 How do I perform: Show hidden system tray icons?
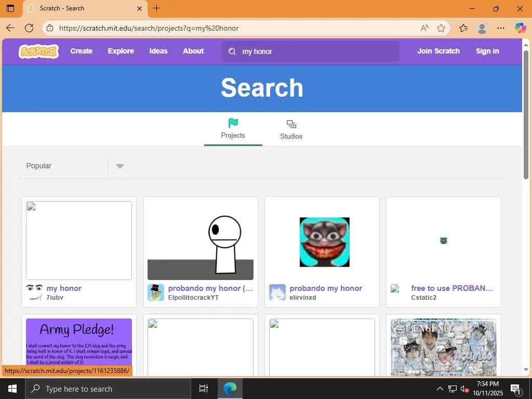440,389
